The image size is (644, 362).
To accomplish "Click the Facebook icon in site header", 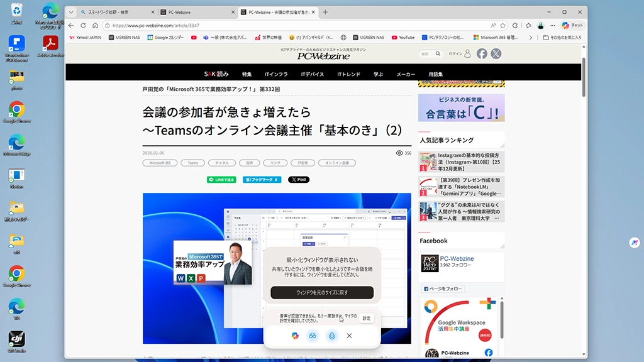I will [x=482, y=54].
